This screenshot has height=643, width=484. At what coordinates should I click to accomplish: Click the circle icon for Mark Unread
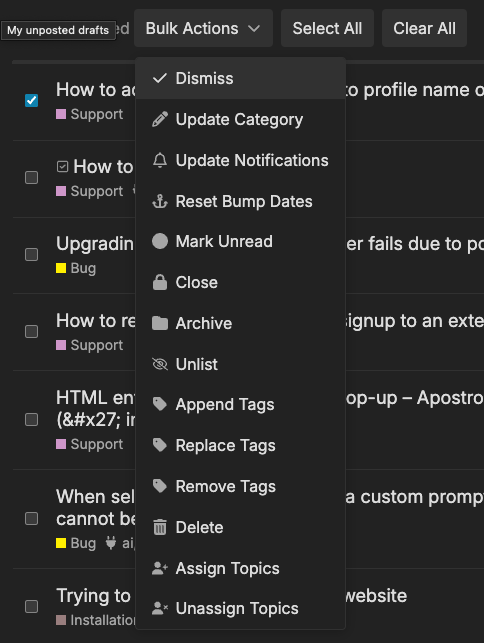(x=160, y=241)
